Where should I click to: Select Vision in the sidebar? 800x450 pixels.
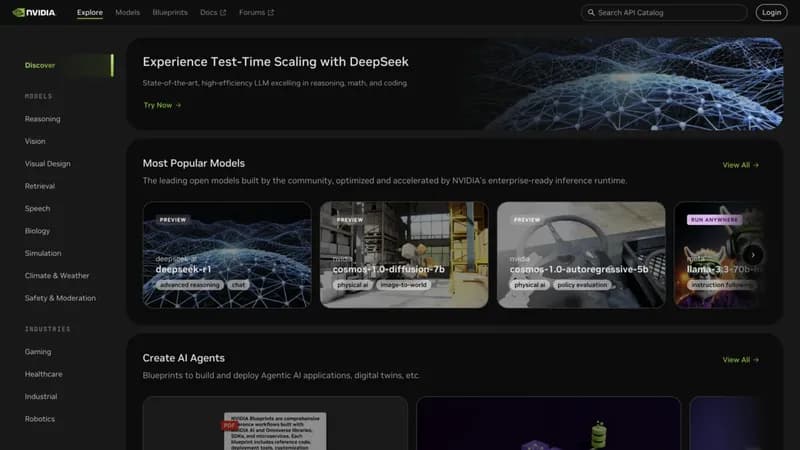tap(35, 141)
